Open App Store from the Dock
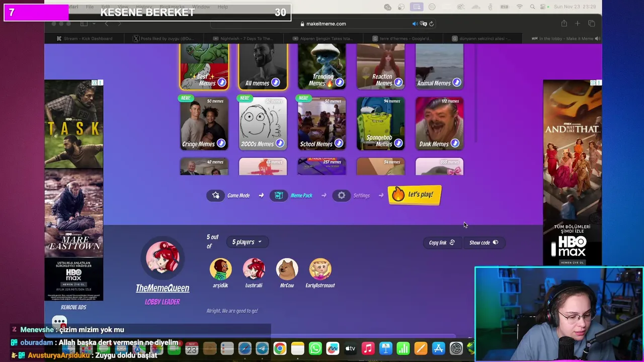 (438, 348)
